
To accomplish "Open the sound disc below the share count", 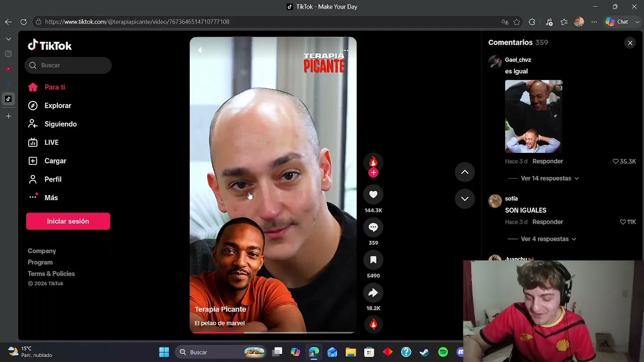I will point(373,324).
